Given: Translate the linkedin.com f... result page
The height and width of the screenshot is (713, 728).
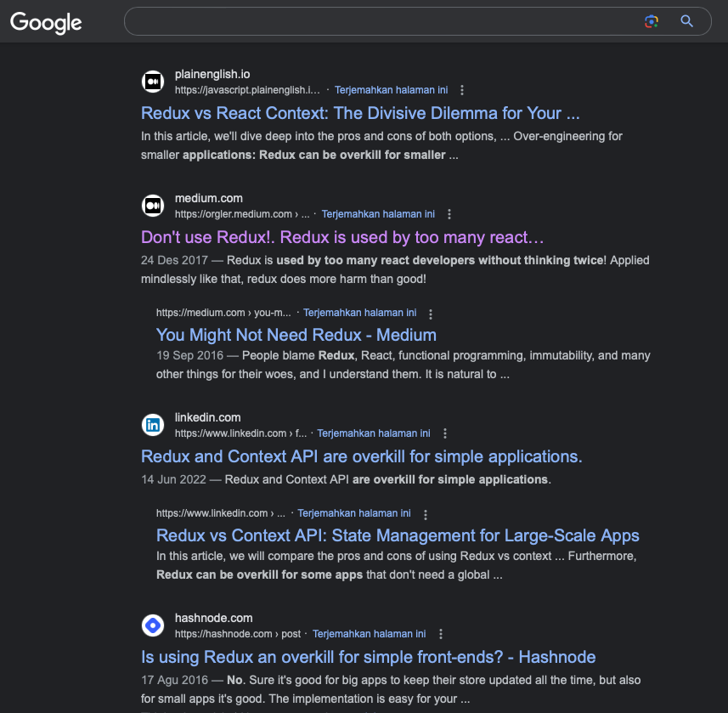Looking at the screenshot, I should pos(374,433).
